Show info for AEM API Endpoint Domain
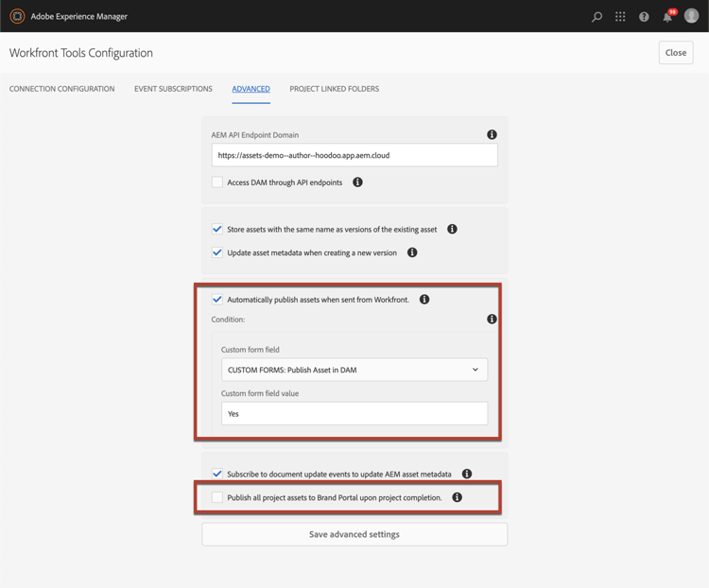This screenshot has width=709, height=588. coord(492,134)
